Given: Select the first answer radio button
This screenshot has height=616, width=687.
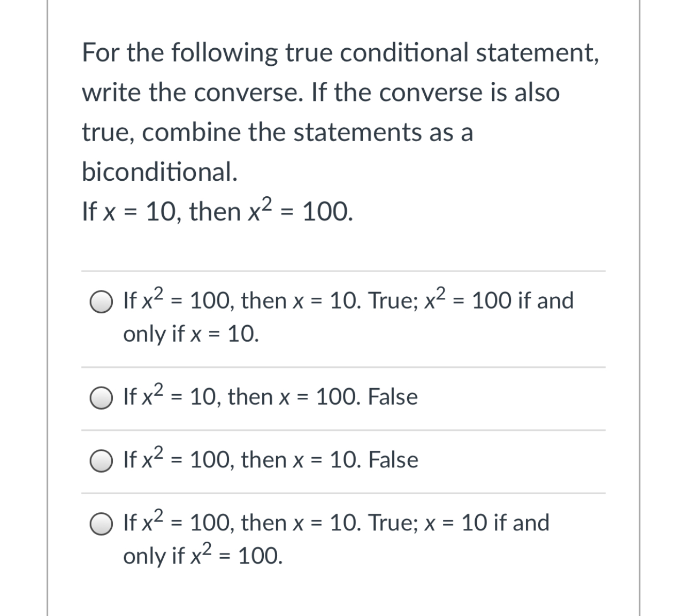Looking at the screenshot, I should pyautogui.click(x=102, y=301).
